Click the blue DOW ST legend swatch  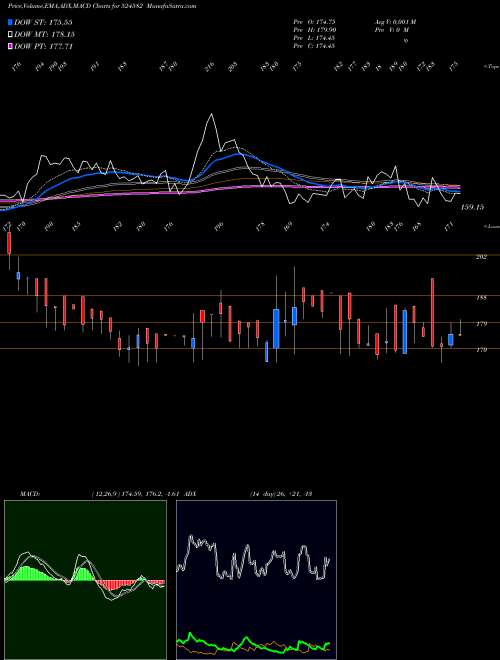point(10,23)
